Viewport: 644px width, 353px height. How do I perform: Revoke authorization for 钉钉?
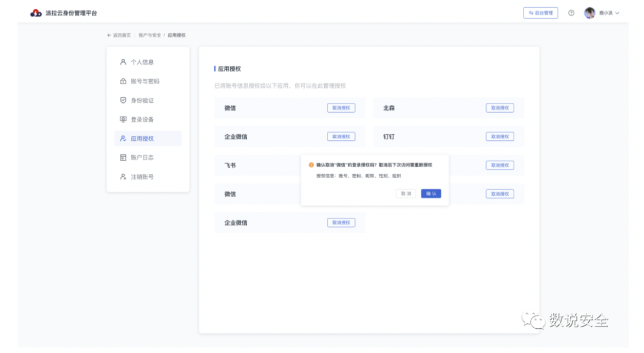pos(500,136)
